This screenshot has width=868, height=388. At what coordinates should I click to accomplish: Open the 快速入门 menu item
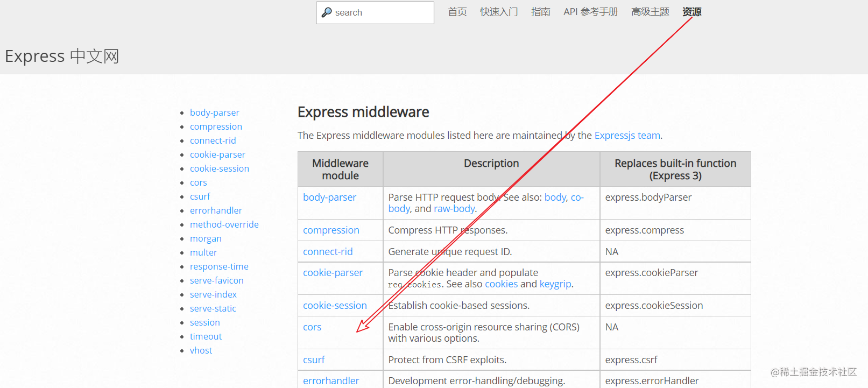(499, 12)
